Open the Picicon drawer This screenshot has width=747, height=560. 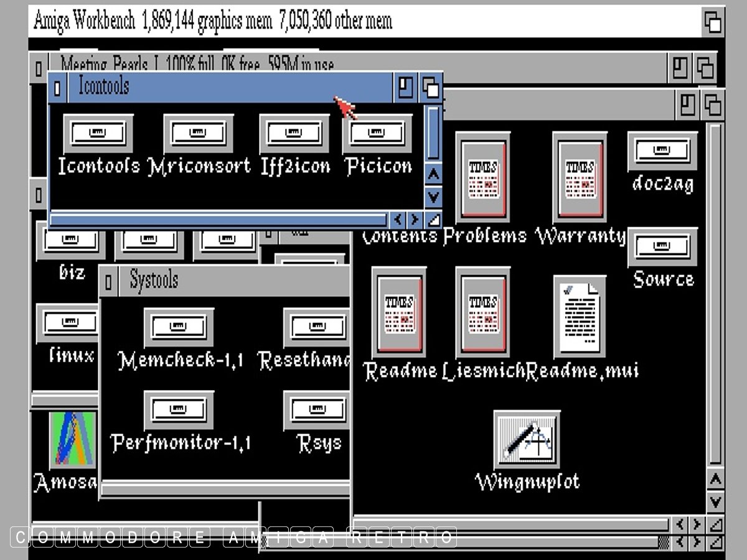[x=377, y=134]
